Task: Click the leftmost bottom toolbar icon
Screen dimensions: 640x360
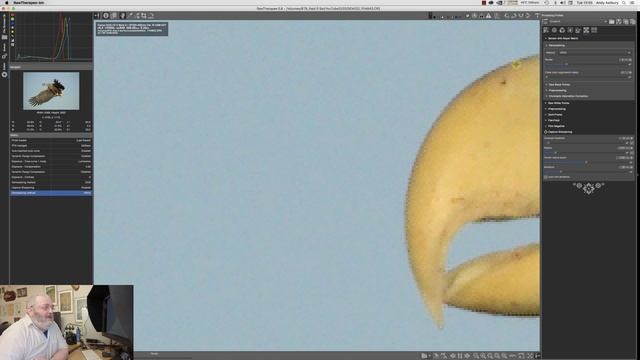Action: [x=424, y=356]
